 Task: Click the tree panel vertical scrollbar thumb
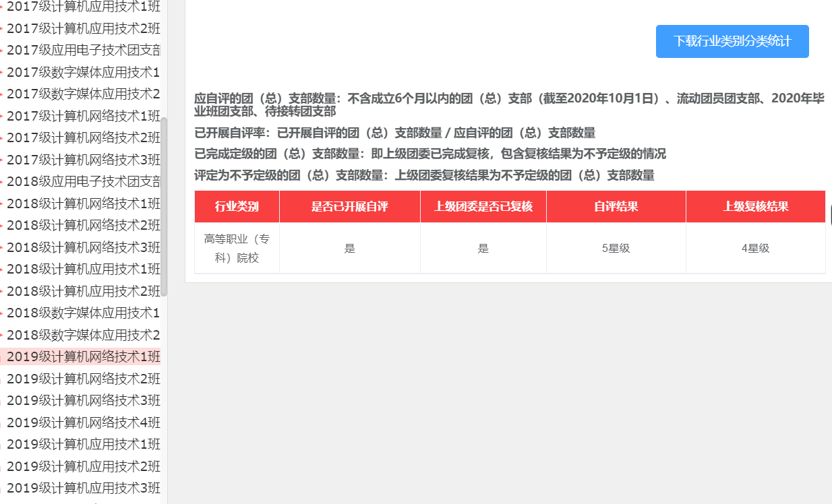pos(164,207)
